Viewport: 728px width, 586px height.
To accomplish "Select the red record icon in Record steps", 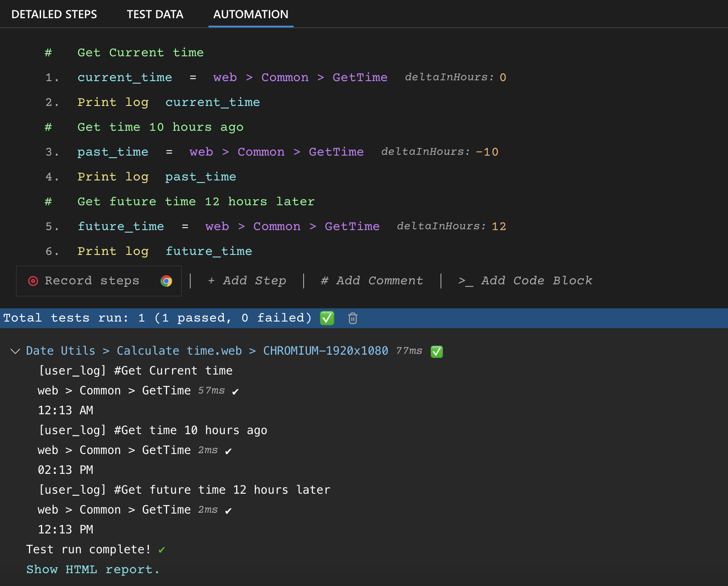I will pyautogui.click(x=32, y=281).
